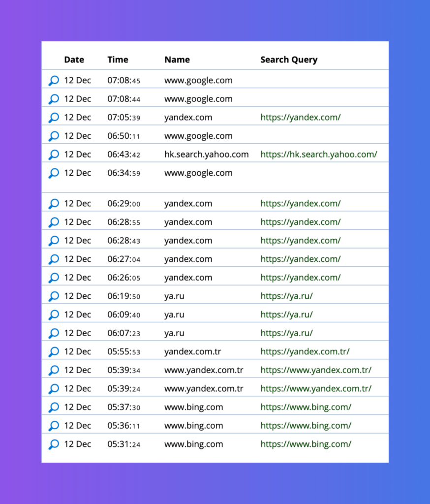430x504 pixels.
Task: Open the https://hk.search.yahoo.com/ link
Action: 318,155
